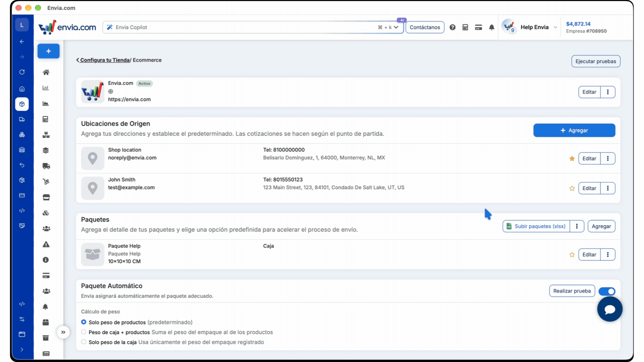
Task: Open notifications bell in top bar
Action: point(491,27)
